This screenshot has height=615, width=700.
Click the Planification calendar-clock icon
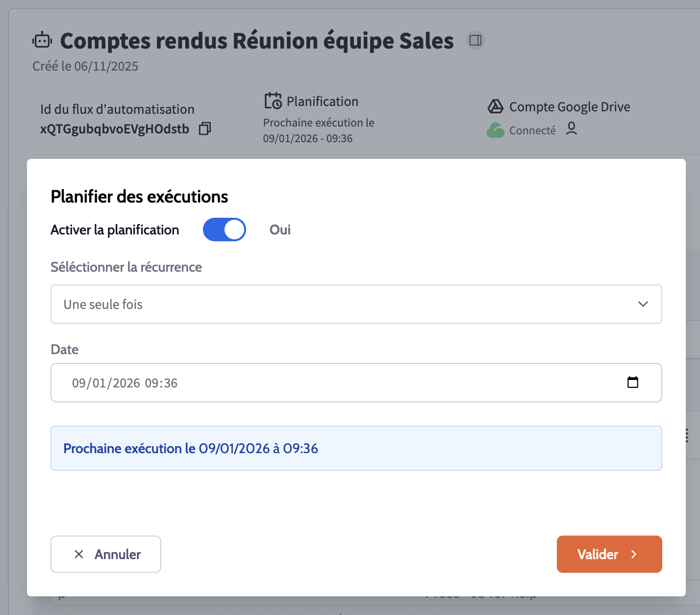(273, 101)
